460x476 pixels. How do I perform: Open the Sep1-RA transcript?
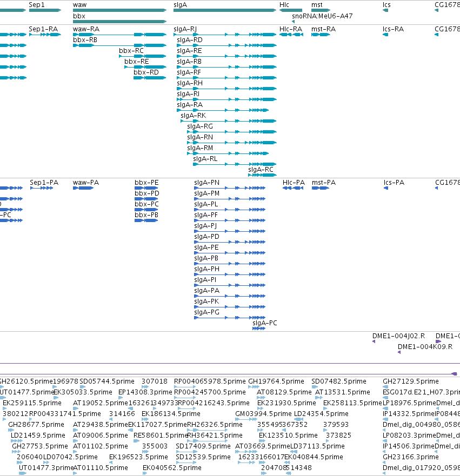(x=45, y=35)
